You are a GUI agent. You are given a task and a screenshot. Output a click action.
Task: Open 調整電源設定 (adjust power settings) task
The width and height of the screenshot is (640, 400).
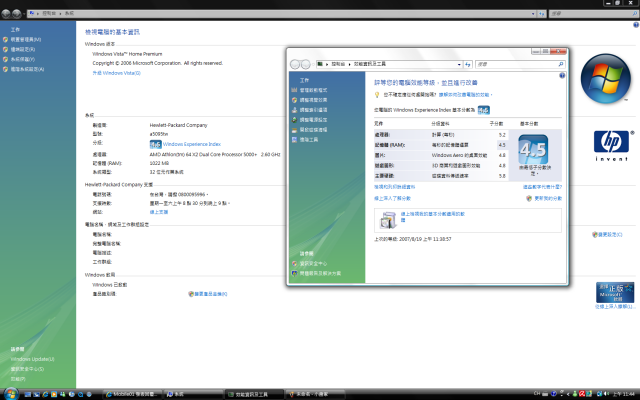tap(313, 120)
